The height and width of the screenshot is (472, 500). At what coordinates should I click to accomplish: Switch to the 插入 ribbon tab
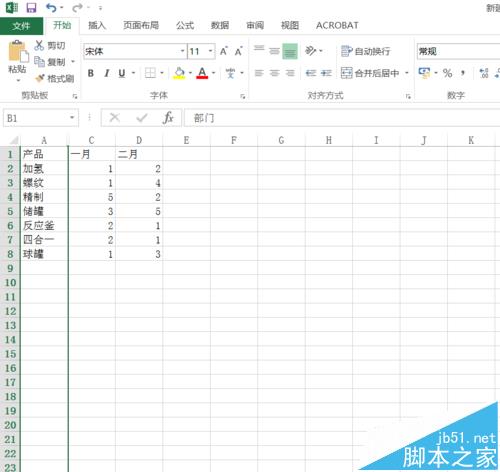pyautogui.click(x=97, y=25)
